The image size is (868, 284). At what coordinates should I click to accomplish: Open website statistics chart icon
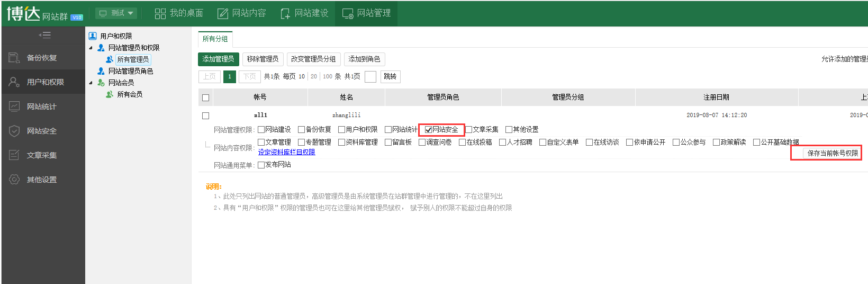(14, 106)
